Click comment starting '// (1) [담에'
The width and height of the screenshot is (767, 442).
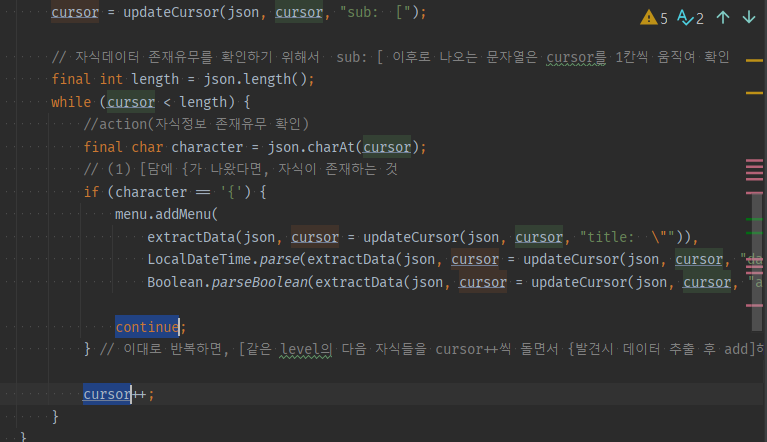pyautogui.click(x=240, y=170)
